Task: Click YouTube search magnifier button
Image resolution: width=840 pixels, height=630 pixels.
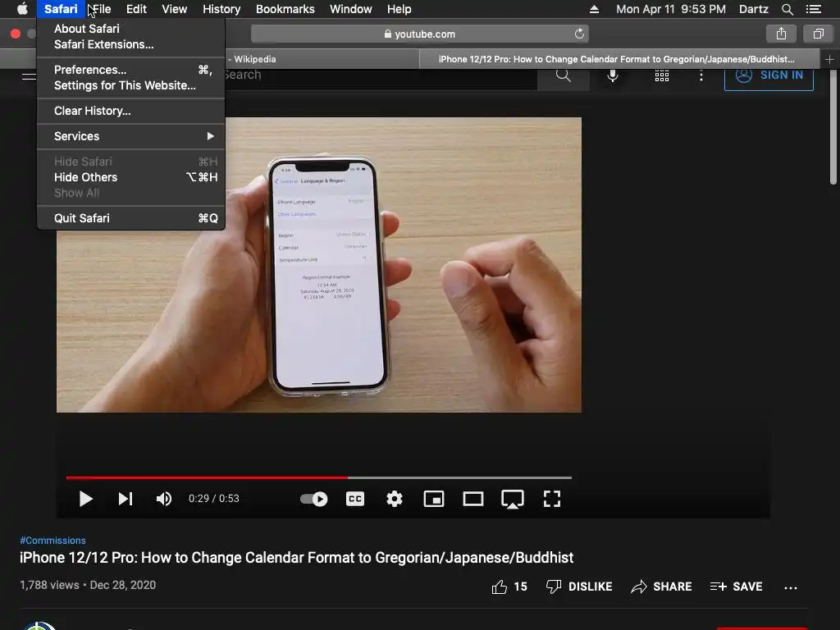Action: point(563,75)
